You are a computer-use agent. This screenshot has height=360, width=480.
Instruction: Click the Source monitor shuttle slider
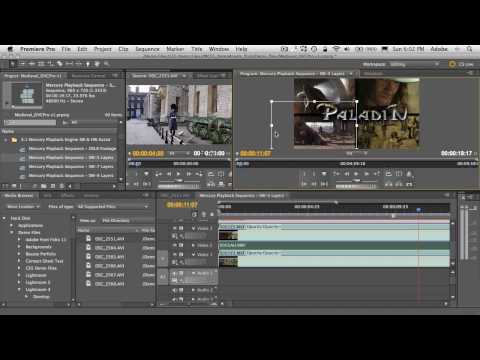point(178,180)
